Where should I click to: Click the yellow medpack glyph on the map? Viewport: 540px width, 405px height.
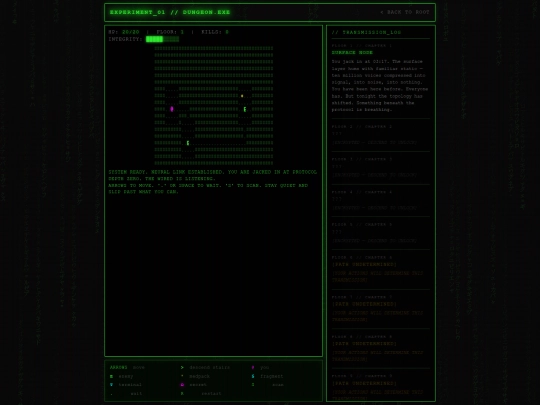(242, 96)
